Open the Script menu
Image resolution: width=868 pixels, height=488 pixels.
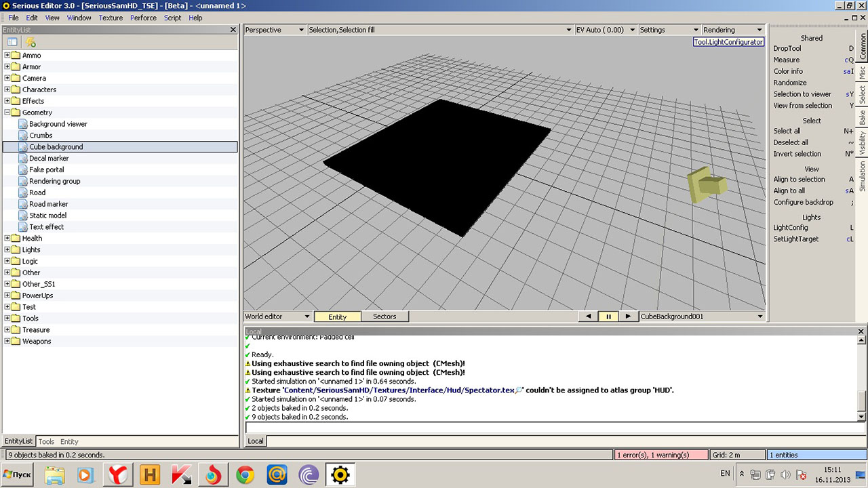coord(172,18)
